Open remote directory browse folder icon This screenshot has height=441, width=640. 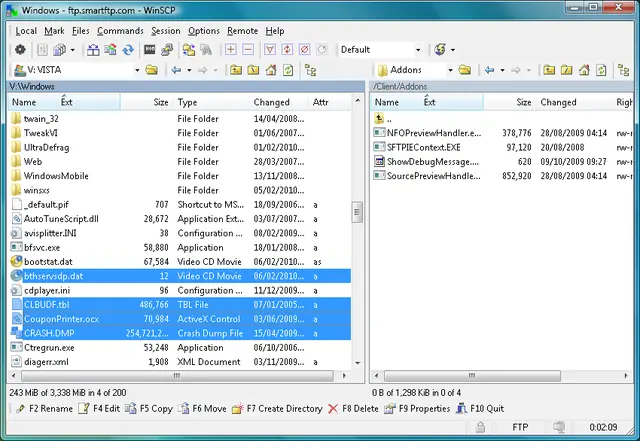coord(465,70)
